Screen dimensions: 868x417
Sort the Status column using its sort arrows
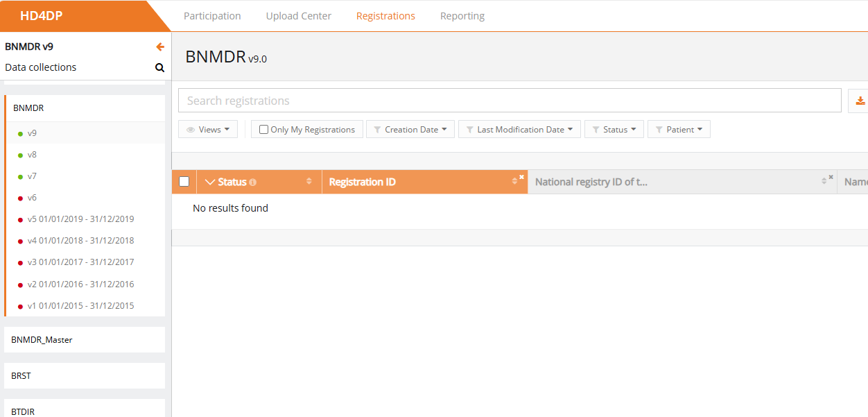pos(309,182)
